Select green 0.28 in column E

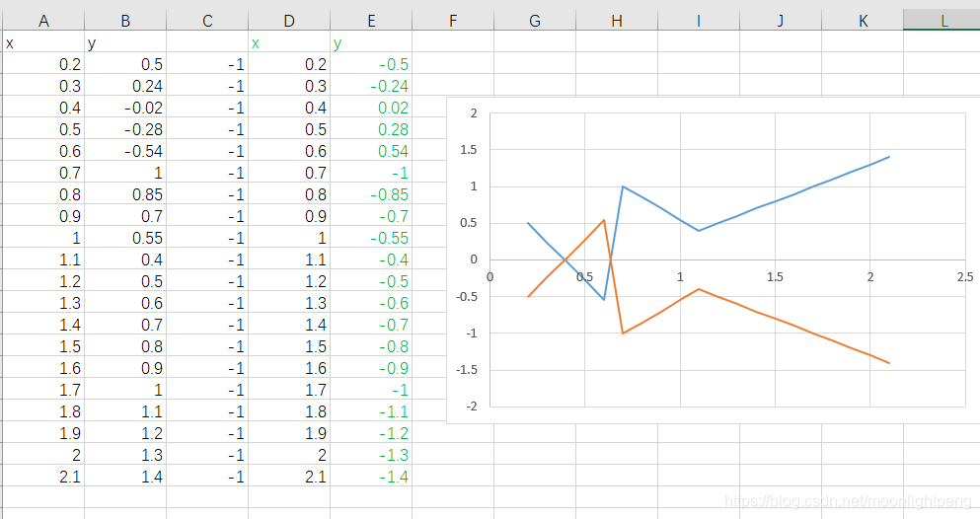(371, 129)
